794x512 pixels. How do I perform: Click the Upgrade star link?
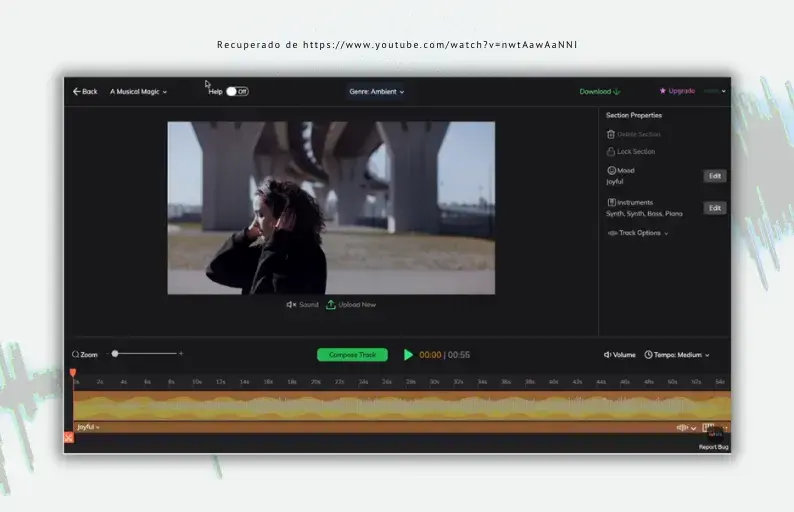click(x=677, y=91)
